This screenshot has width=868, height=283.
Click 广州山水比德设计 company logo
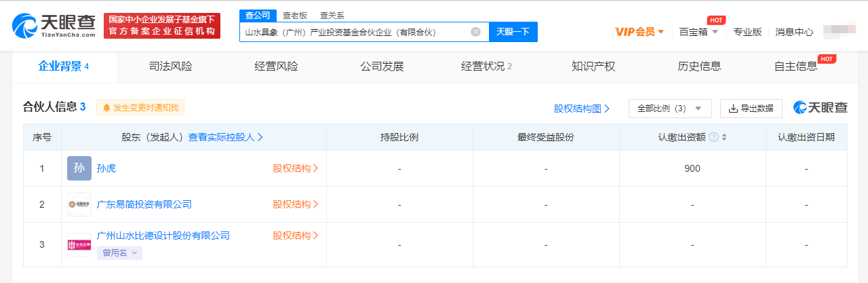pyautogui.click(x=79, y=244)
